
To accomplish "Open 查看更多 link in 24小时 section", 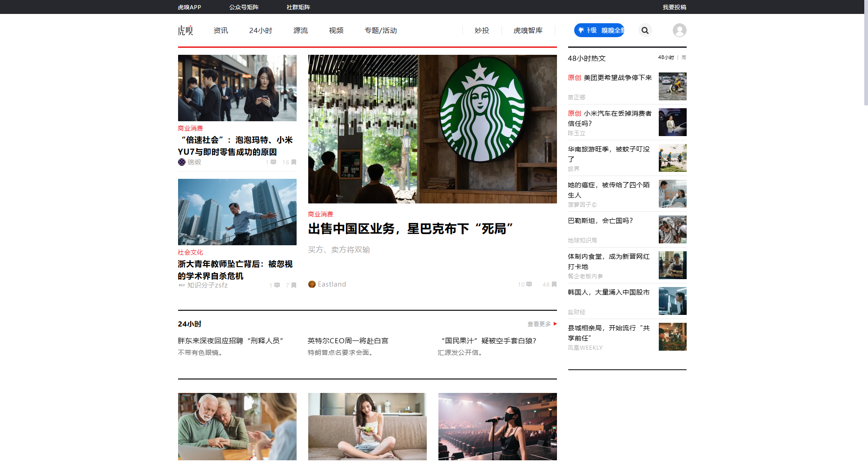I will 539,324.
